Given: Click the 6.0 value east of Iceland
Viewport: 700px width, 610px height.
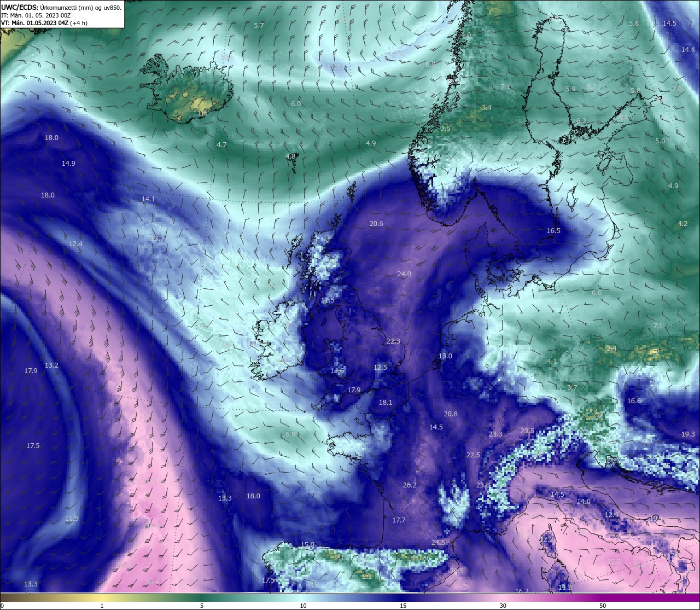Looking at the screenshot, I should 296,104.
